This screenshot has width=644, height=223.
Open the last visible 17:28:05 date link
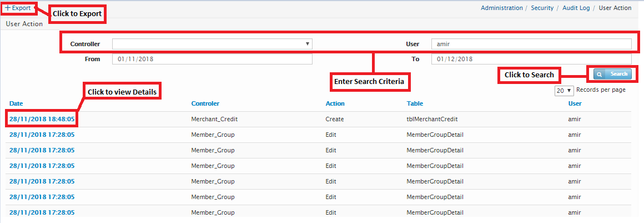[x=42, y=212]
